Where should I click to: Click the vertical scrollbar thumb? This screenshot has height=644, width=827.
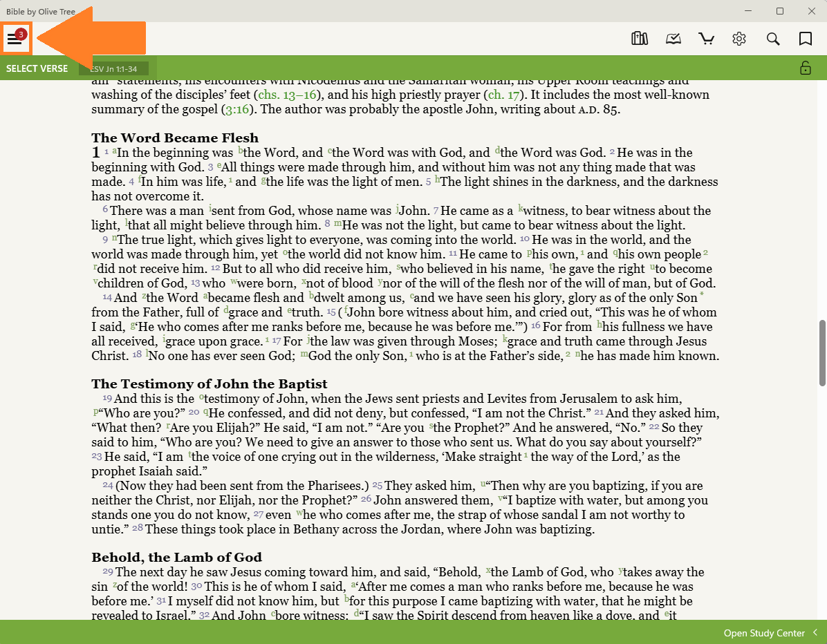point(822,352)
